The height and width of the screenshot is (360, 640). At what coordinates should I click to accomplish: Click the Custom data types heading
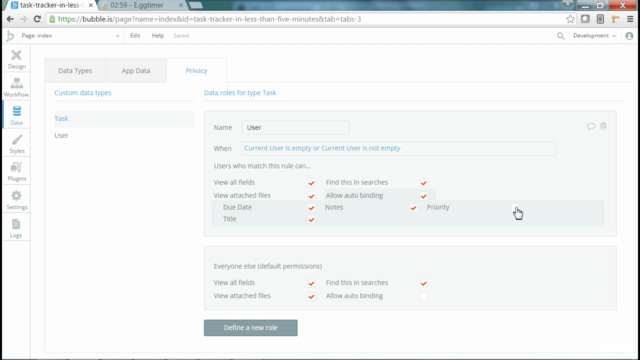(x=83, y=93)
